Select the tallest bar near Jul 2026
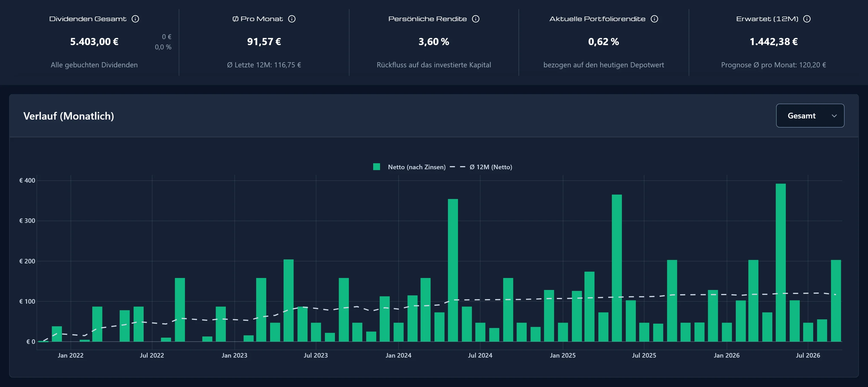This screenshot has width=868, height=387. (x=780, y=262)
